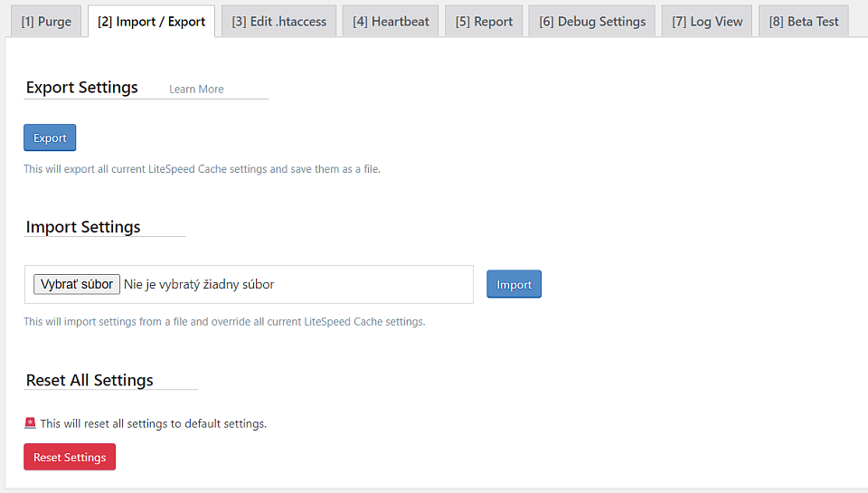Go to the Heartbeat tab
This screenshot has height=493, width=868.
coord(391,22)
